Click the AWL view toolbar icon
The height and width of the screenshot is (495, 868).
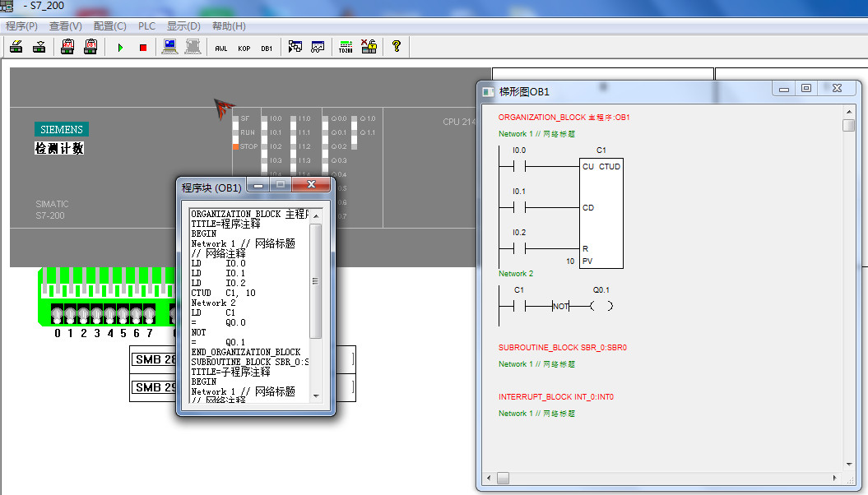220,48
